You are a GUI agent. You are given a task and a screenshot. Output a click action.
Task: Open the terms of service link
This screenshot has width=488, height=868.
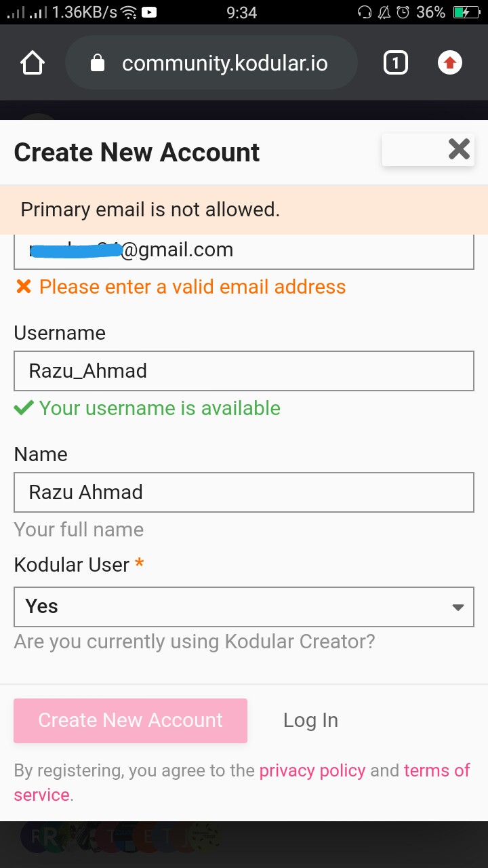tap(436, 771)
